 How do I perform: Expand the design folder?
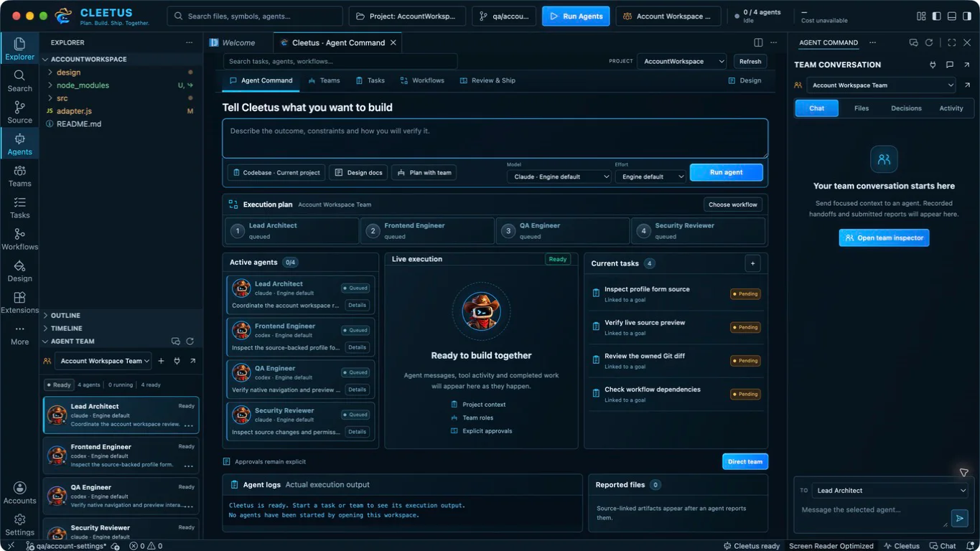[x=68, y=72]
